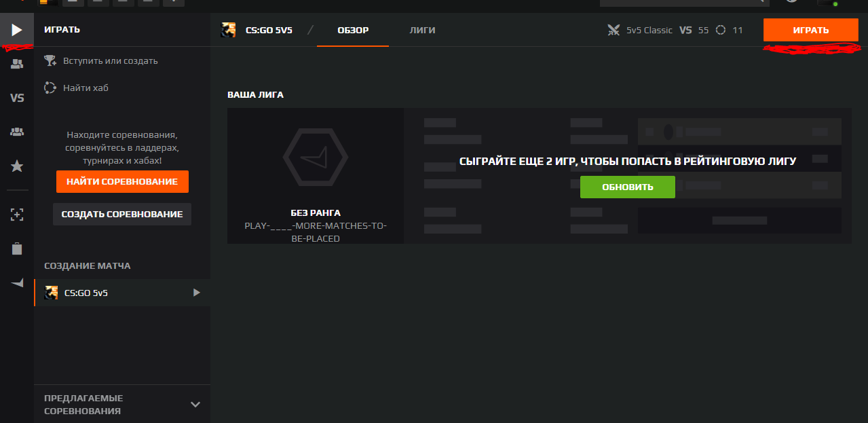
Task: Switch to the Обзор tab
Action: [353, 30]
